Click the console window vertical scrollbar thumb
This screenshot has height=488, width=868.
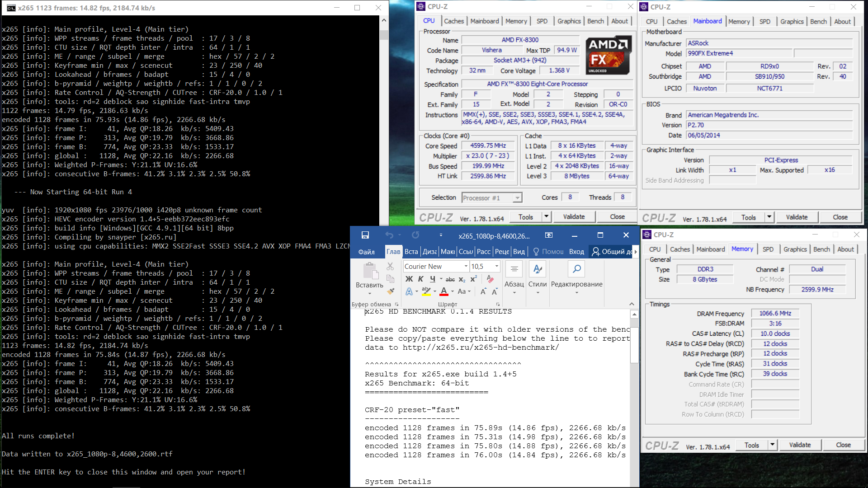(x=384, y=35)
